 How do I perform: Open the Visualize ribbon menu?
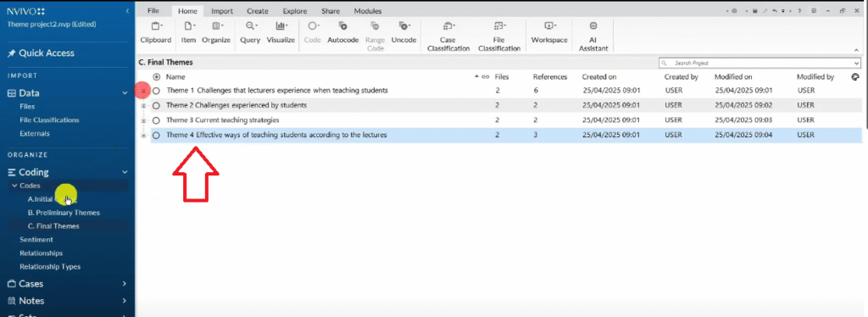[x=281, y=33]
